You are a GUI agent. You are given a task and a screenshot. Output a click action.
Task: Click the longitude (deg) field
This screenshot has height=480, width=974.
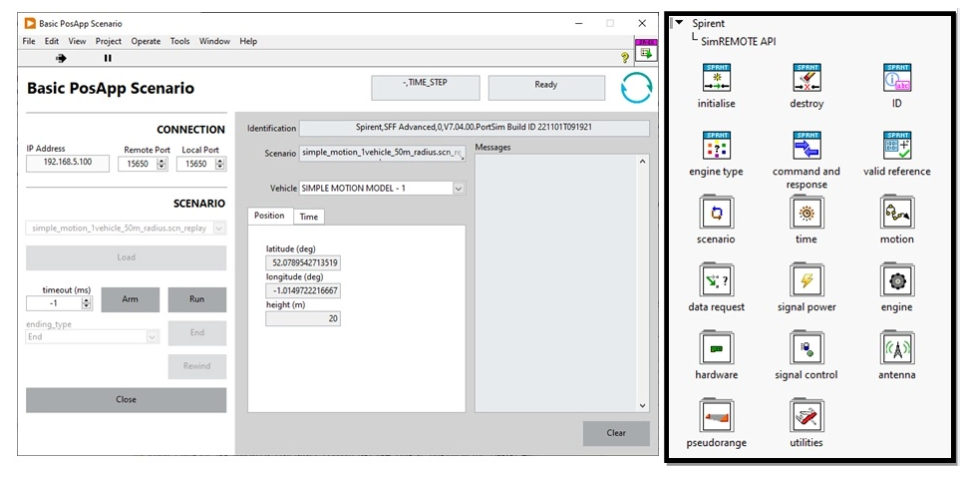click(303, 291)
